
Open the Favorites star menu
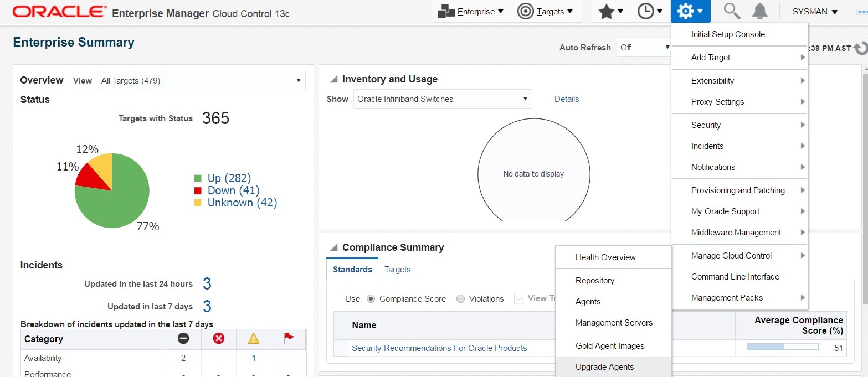point(611,12)
